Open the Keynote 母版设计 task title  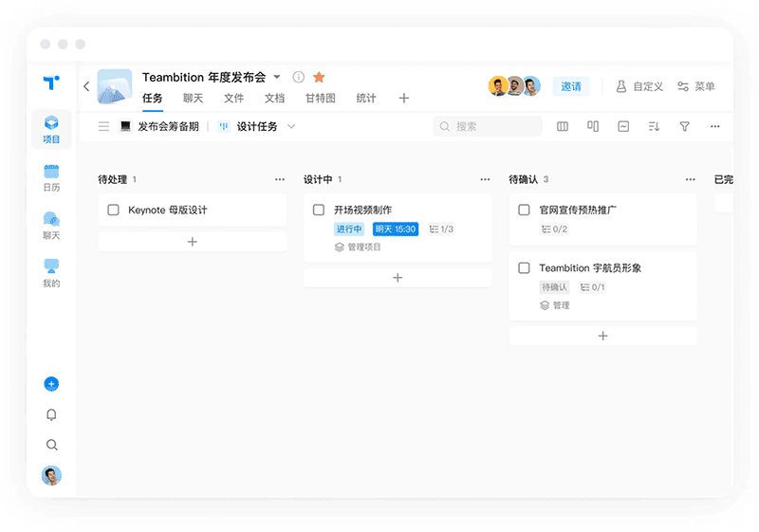(168, 210)
